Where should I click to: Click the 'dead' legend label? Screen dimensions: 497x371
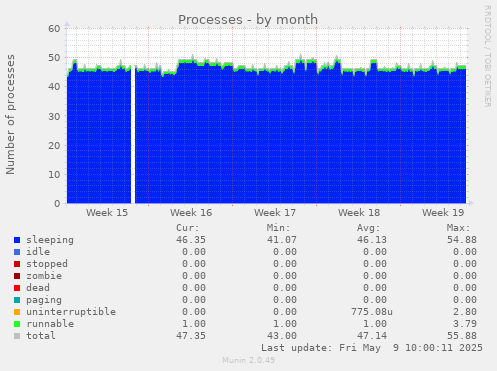(38, 288)
